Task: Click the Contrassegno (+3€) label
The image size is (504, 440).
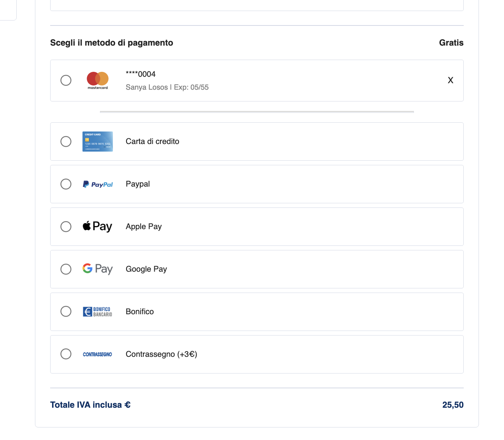Action: (x=161, y=354)
